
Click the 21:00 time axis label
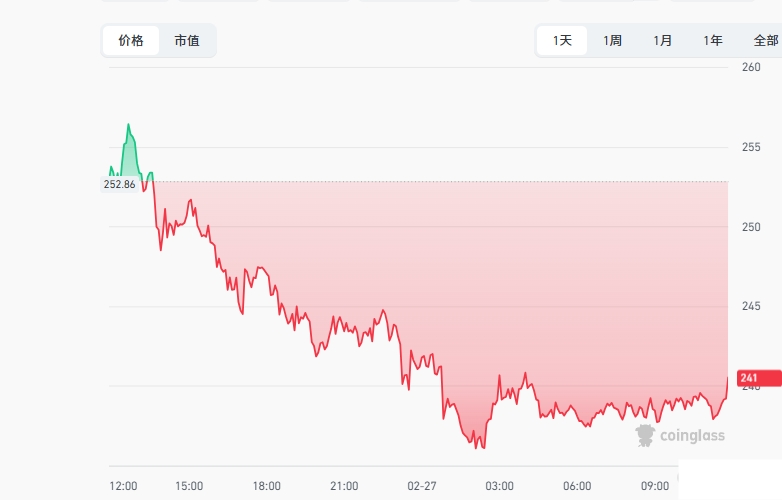(344, 486)
